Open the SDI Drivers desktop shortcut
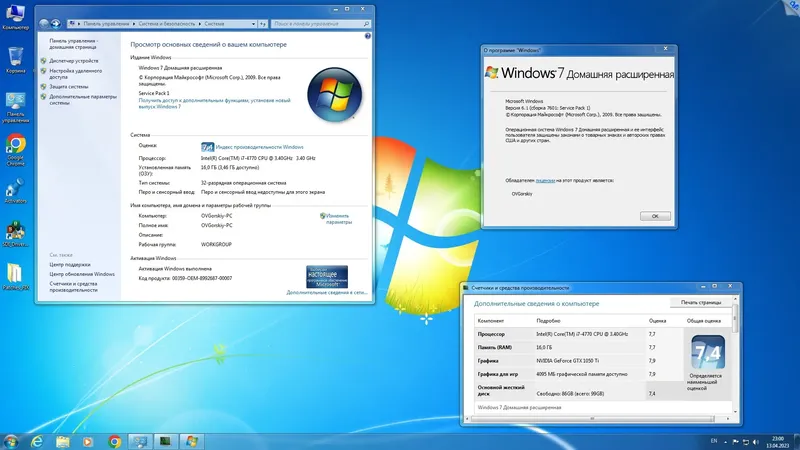 [x=15, y=234]
